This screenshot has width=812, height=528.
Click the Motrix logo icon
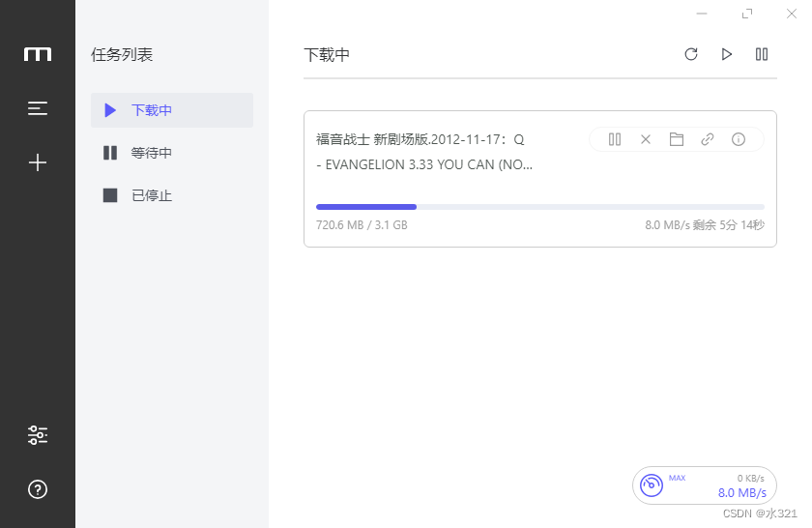click(x=38, y=54)
